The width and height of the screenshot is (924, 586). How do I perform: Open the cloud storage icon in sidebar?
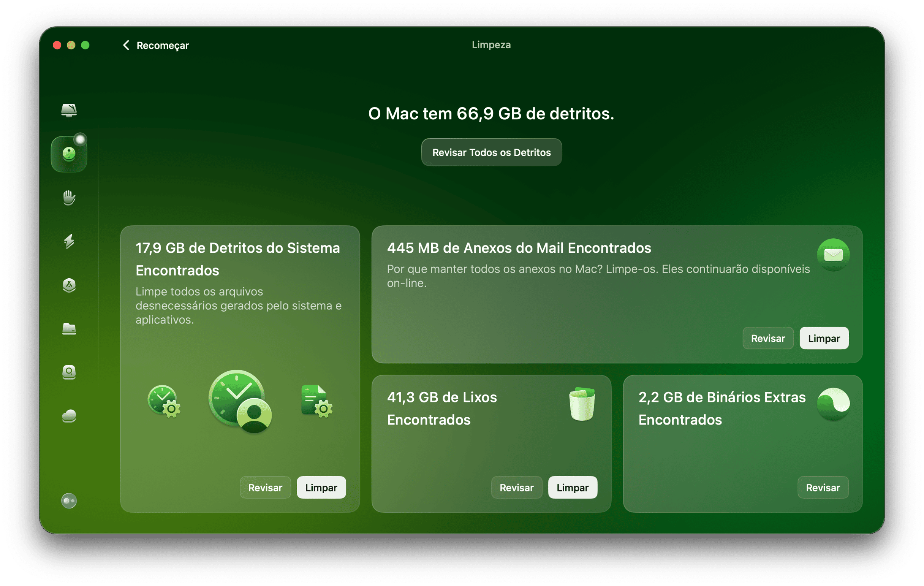[x=69, y=417]
